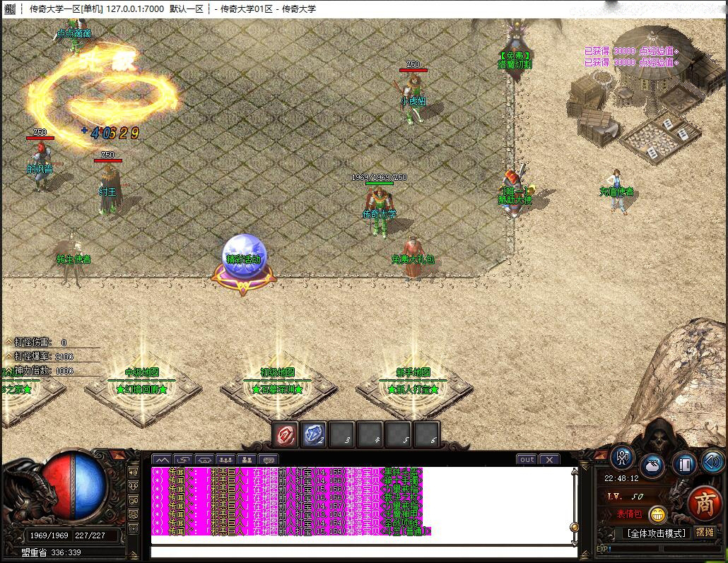Switch to the second chat channel tab
728x563 pixels.
[183, 460]
